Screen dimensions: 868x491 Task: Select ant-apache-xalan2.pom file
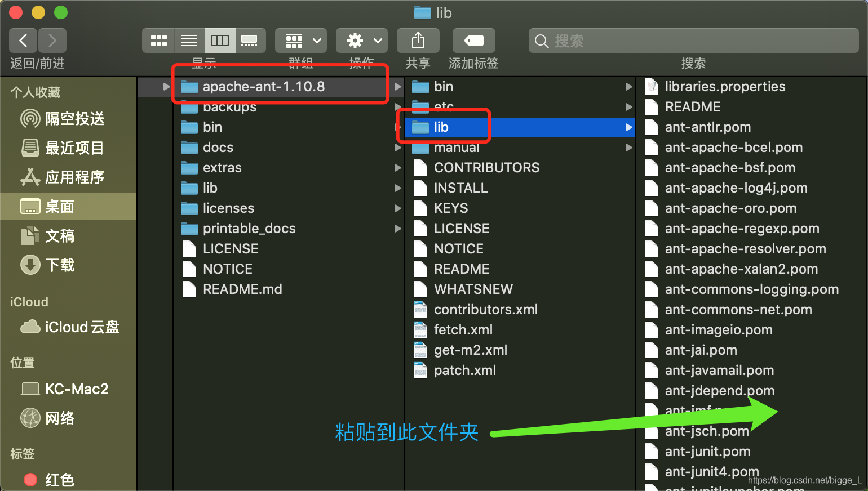point(751,269)
